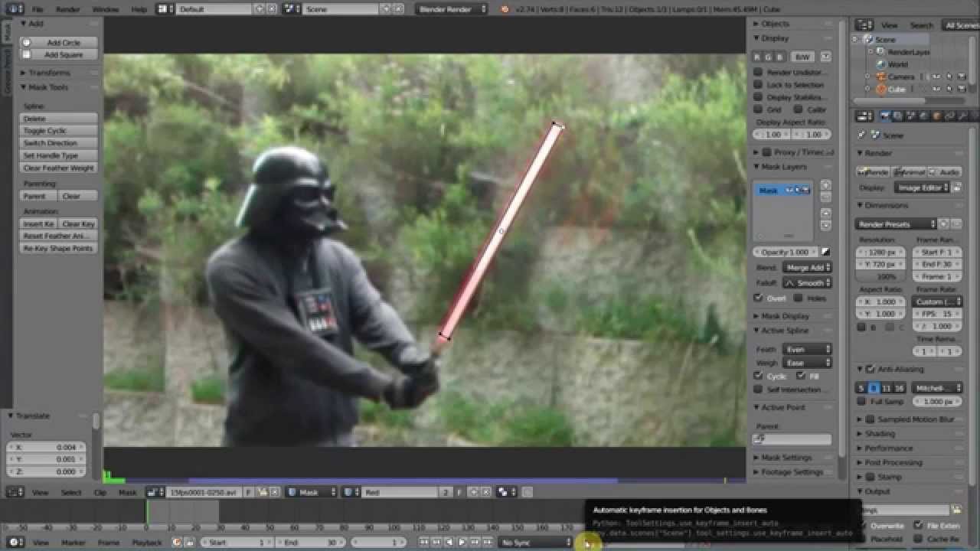Click the invert icon next to Opacity
Screen dimensions: 980x551
click(825, 252)
